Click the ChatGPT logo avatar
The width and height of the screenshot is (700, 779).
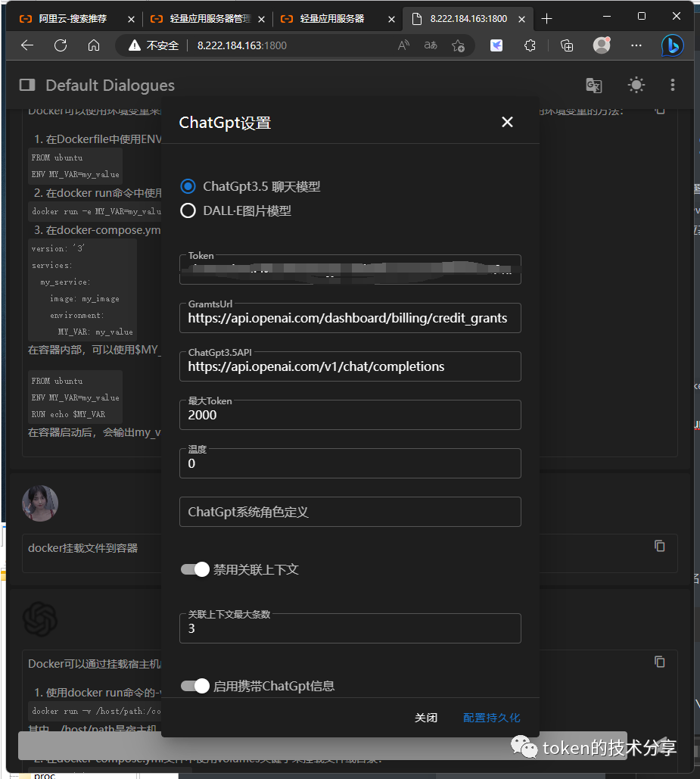pyautogui.click(x=40, y=619)
